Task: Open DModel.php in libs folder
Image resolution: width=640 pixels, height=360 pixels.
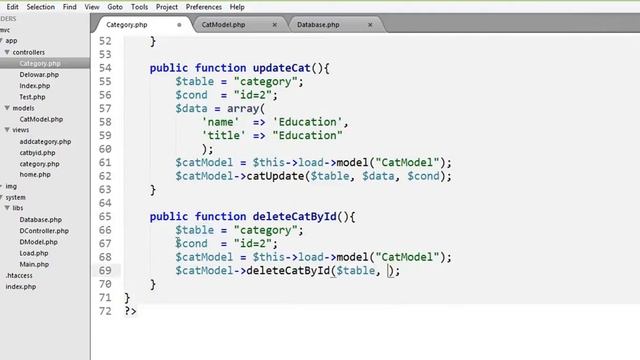Action: click(x=38, y=242)
